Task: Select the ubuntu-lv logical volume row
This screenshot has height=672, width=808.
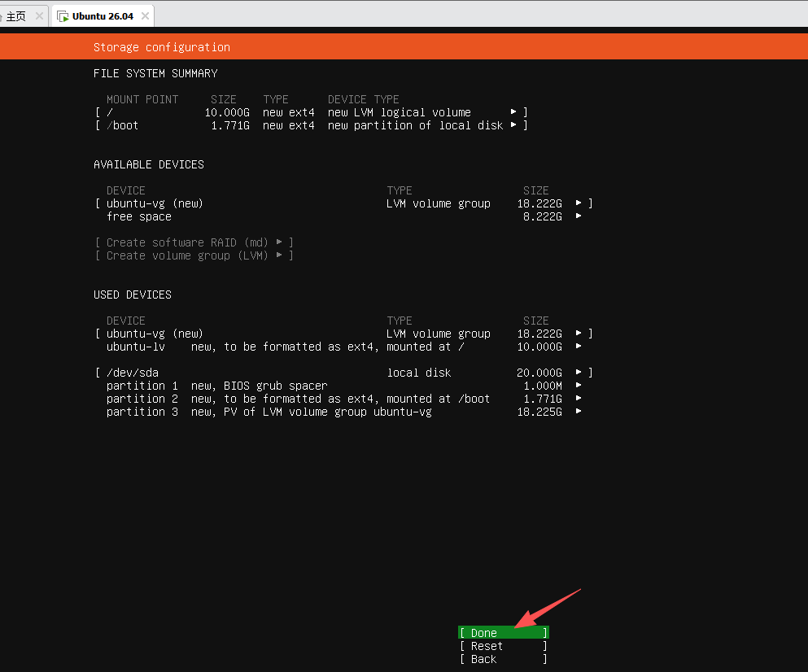Action: pyautogui.click(x=343, y=347)
